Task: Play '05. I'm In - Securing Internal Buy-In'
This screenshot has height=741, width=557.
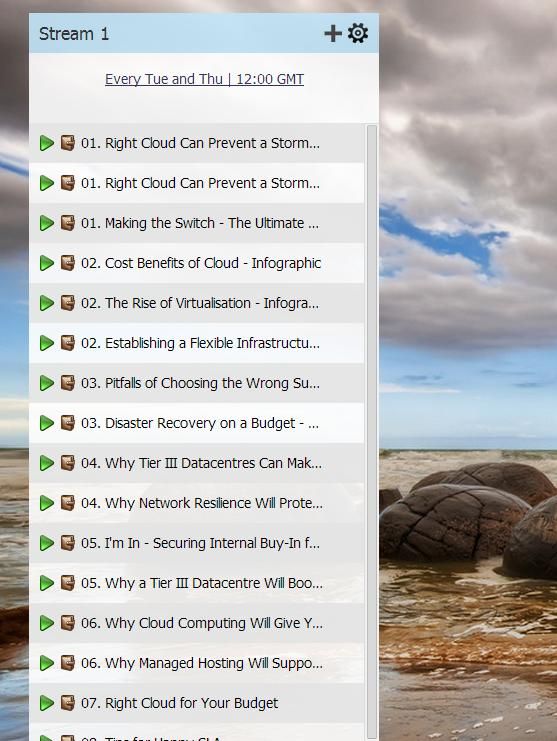Action: [x=47, y=543]
